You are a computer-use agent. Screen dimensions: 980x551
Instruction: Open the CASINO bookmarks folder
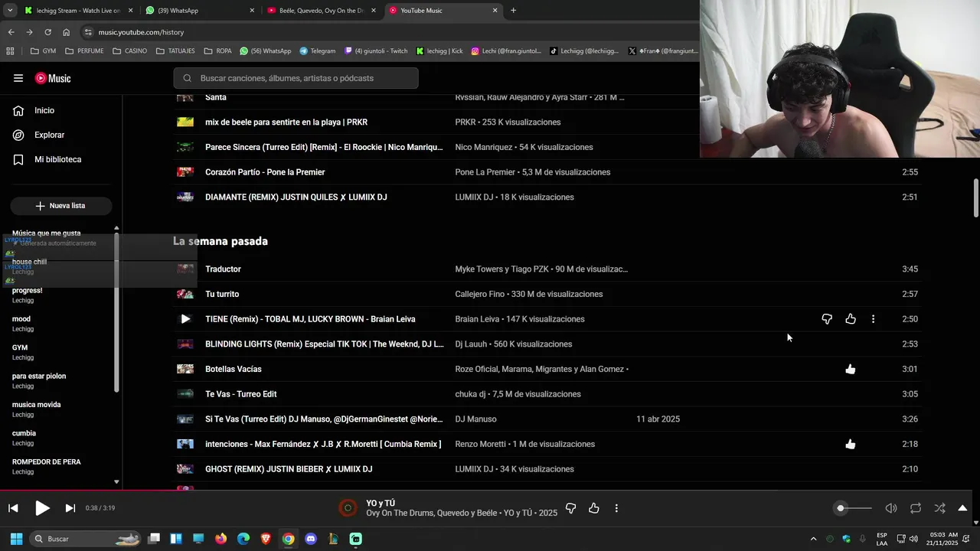tap(129, 51)
